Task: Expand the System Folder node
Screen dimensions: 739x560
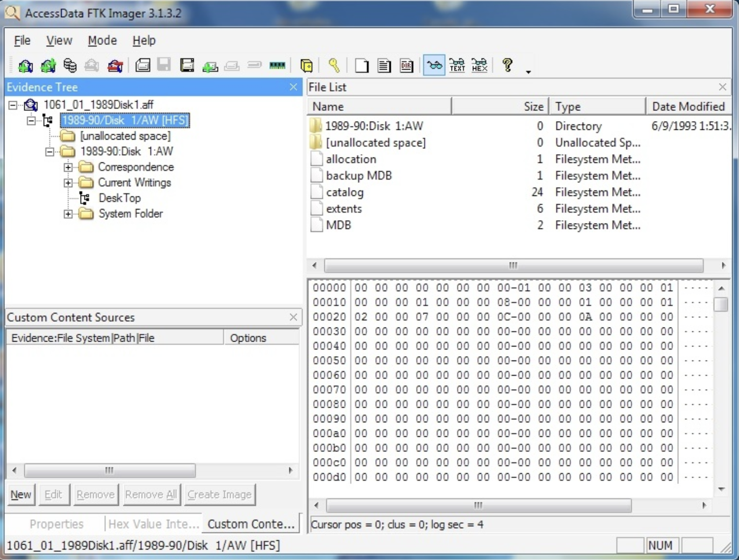Action: [68, 214]
